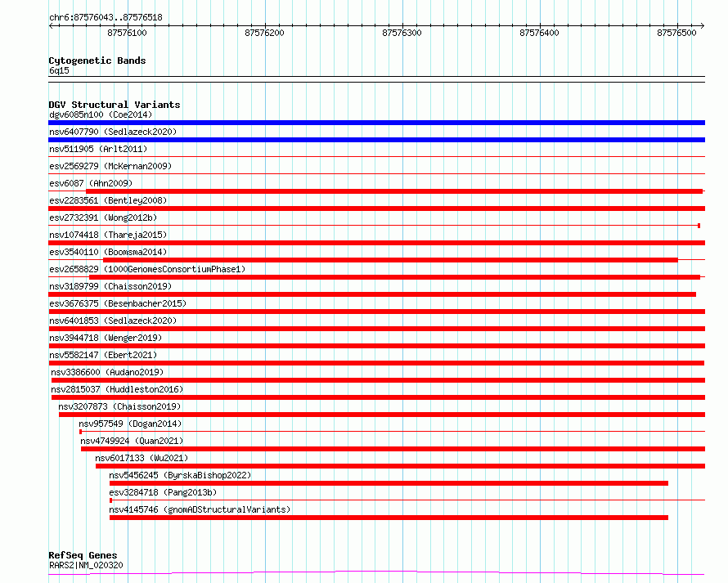Click the left arrow of the ruler
The width and height of the screenshot is (728, 583).
pos(51,26)
